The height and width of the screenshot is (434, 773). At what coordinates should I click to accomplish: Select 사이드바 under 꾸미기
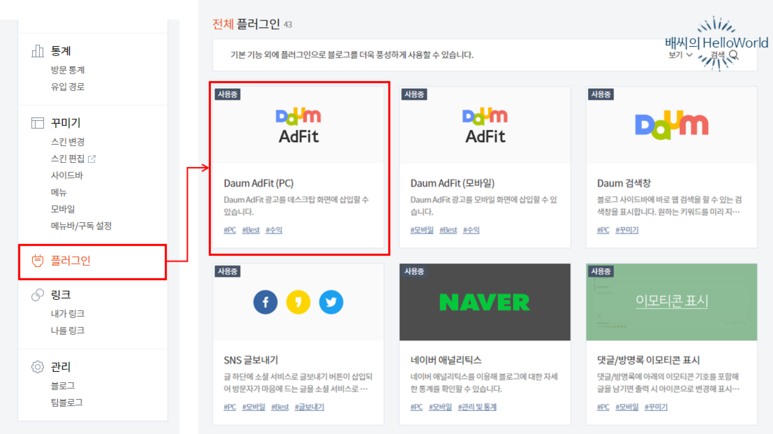pos(67,176)
